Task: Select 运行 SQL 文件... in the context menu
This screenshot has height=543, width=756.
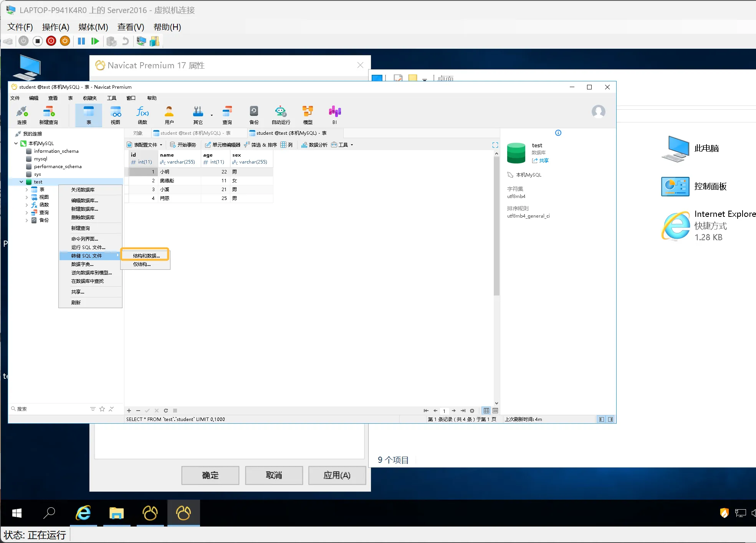Action: tap(91, 247)
